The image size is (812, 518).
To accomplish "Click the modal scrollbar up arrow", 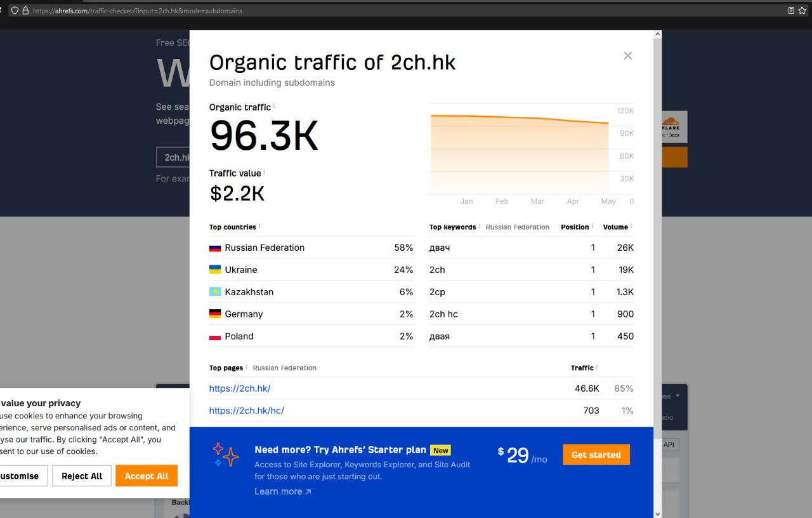I will click(x=657, y=34).
